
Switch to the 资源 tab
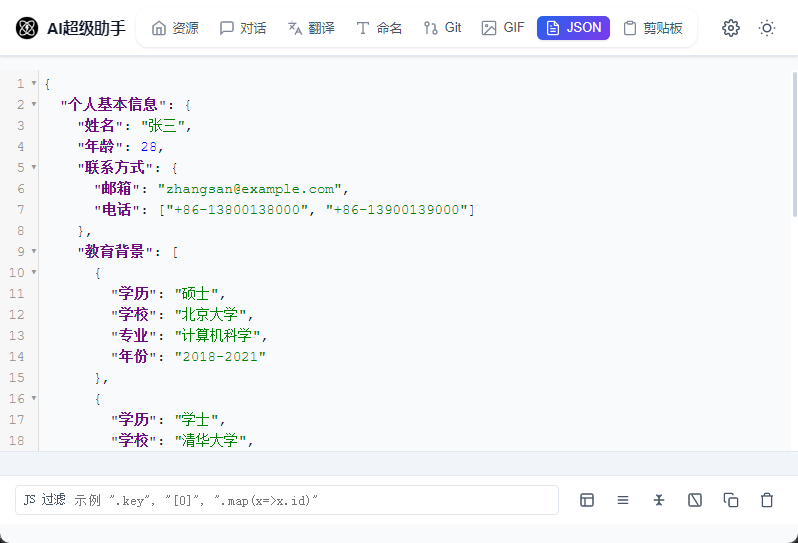click(x=175, y=28)
